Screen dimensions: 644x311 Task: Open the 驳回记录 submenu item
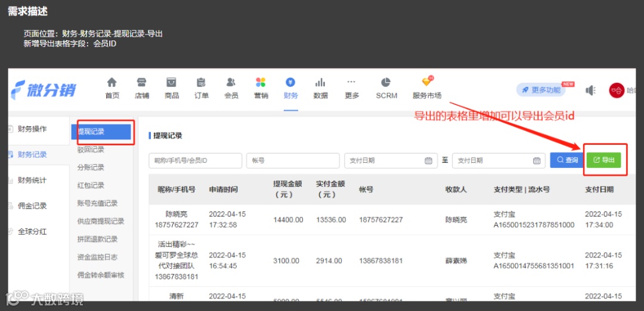tap(91, 150)
